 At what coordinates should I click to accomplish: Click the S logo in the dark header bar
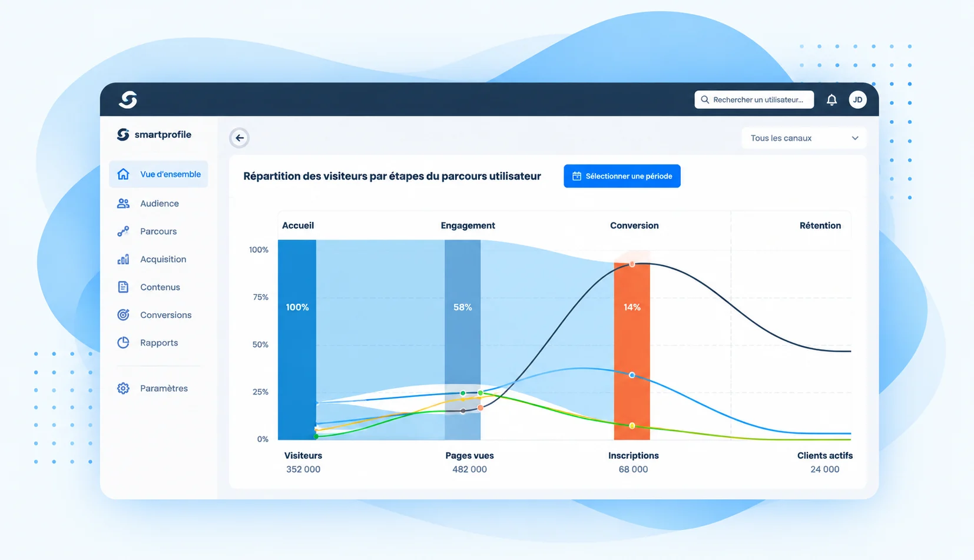tap(128, 100)
